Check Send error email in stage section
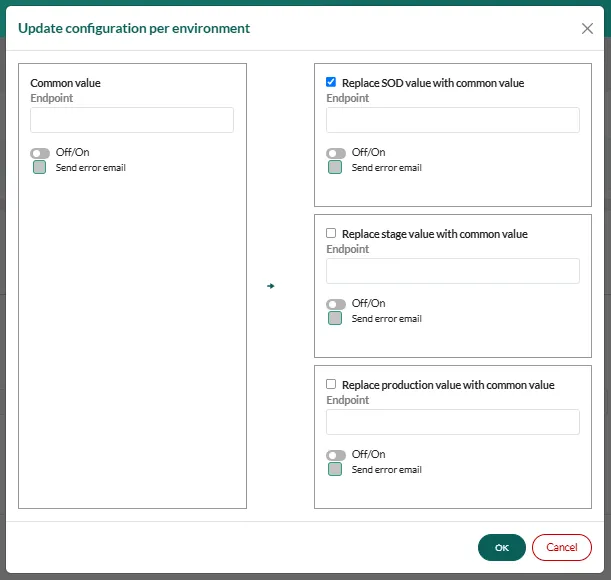The height and width of the screenshot is (580, 611). (x=336, y=319)
